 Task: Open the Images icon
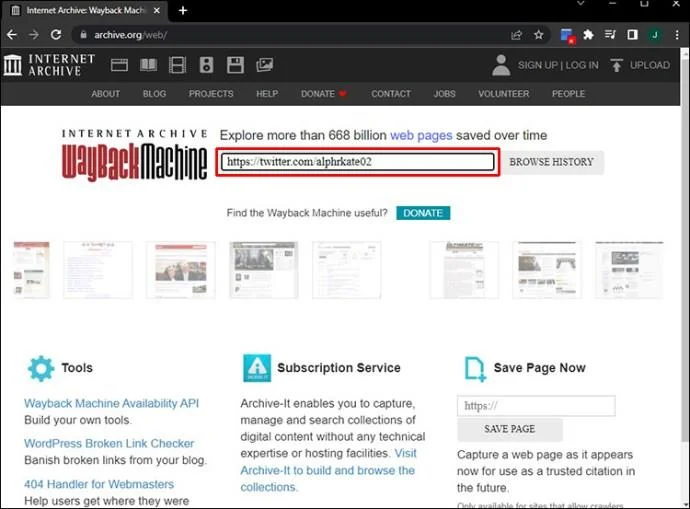click(264, 65)
